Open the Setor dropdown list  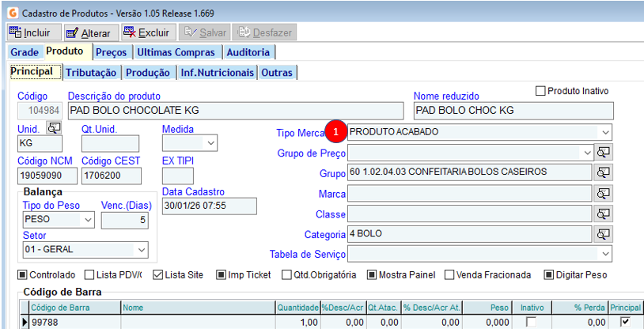click(x=142, y=250)
